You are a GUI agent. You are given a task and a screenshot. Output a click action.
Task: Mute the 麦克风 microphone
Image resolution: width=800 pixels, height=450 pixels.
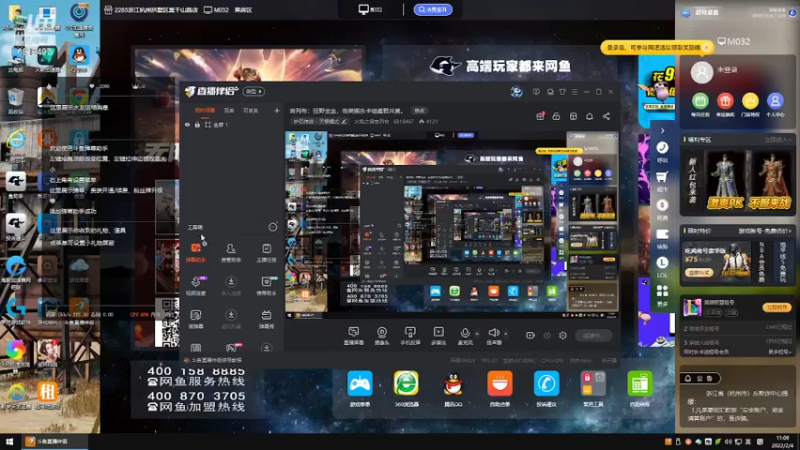[465, 336]
